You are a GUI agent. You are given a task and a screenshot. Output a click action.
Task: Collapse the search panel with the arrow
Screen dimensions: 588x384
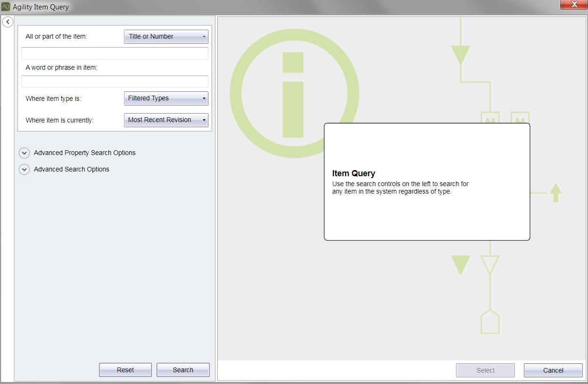[8, 22]
